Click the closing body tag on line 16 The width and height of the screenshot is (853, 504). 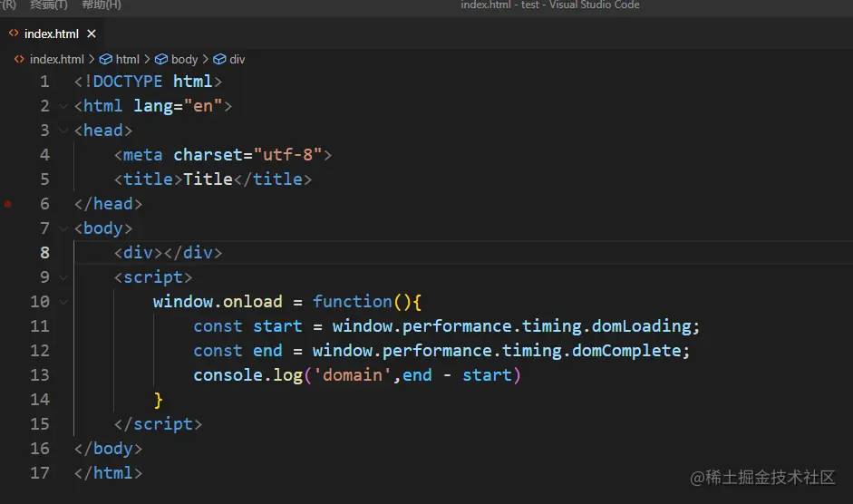click(x=108, y=449)
